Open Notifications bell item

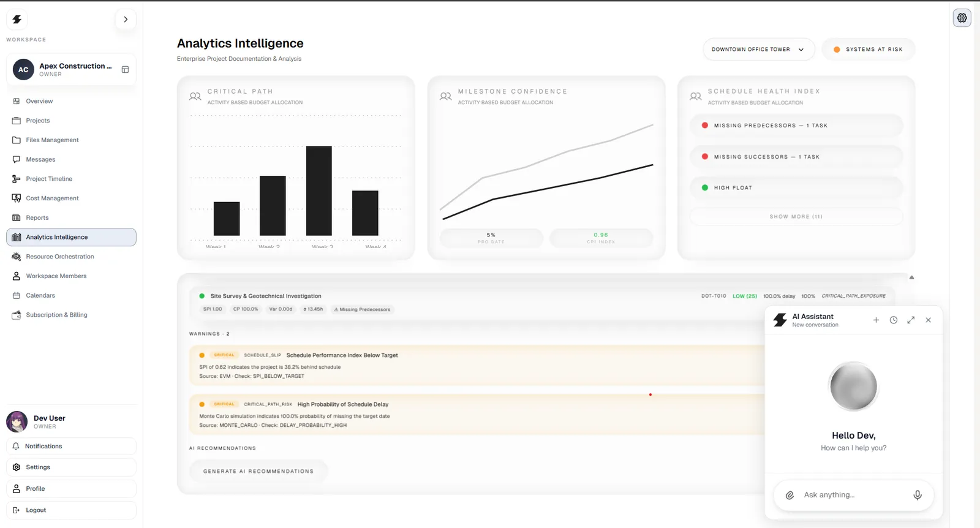coord(71,447)
